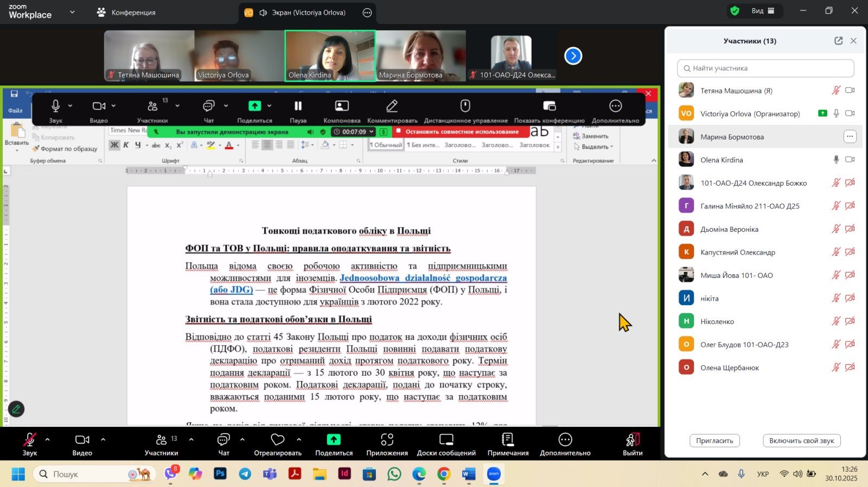Pop out the participants panel

pos(838,41)
